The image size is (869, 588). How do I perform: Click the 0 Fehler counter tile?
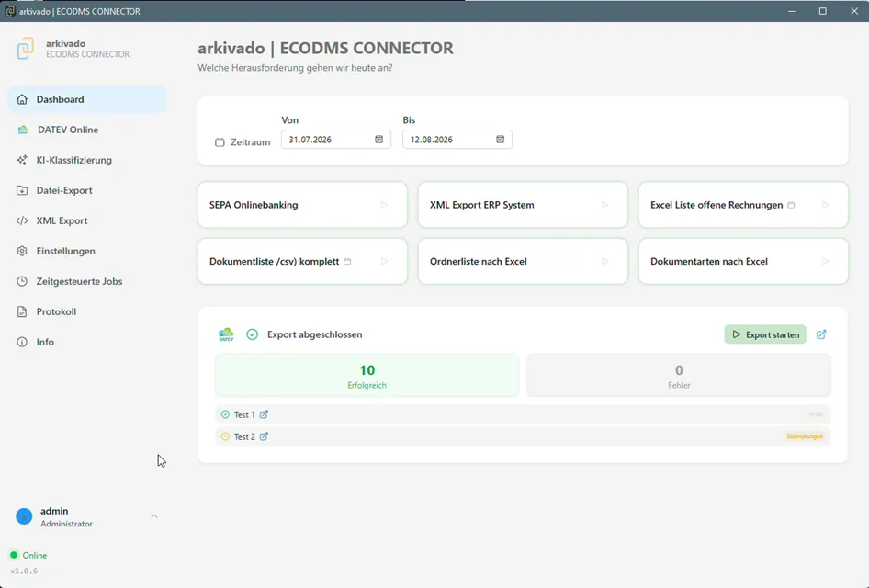[679, 376]
